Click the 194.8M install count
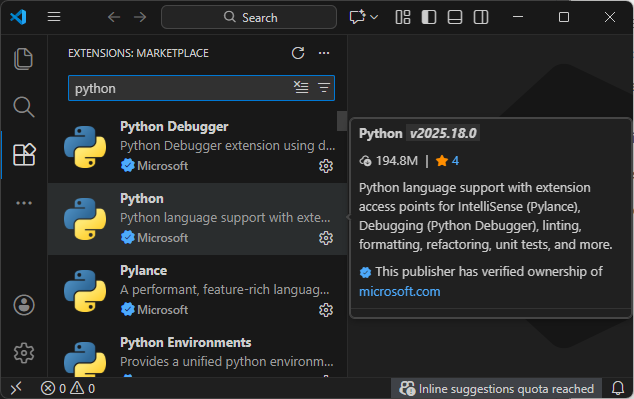 tap(388, 161)
